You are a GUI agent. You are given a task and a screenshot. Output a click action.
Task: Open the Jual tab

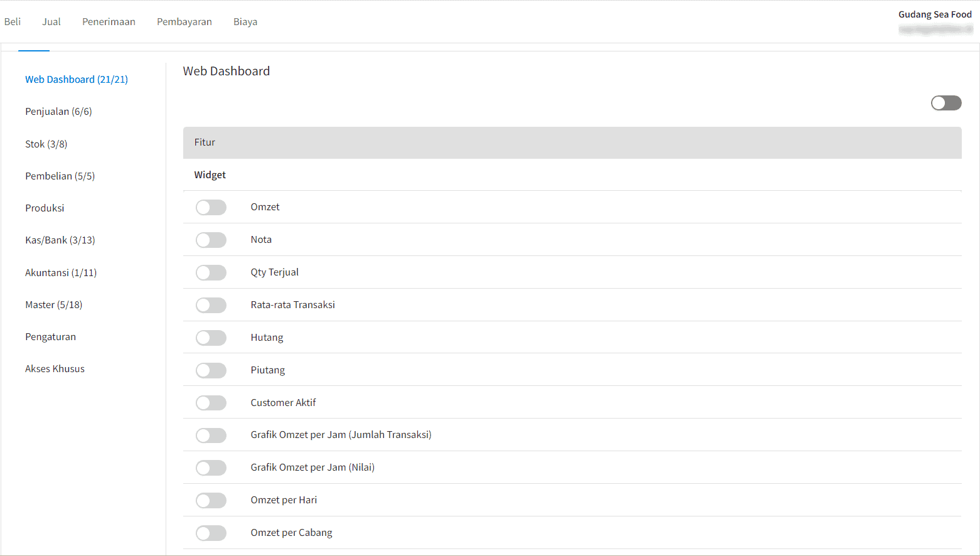click(x=51, y=22)
